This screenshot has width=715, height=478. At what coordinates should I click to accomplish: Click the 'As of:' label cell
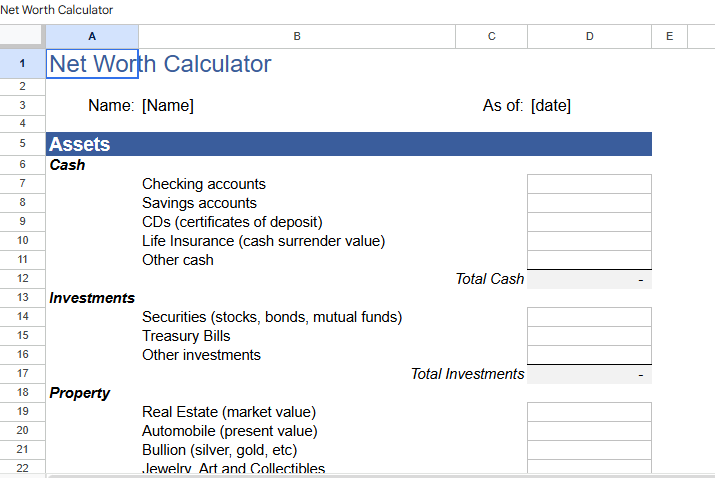click(503, 105)
